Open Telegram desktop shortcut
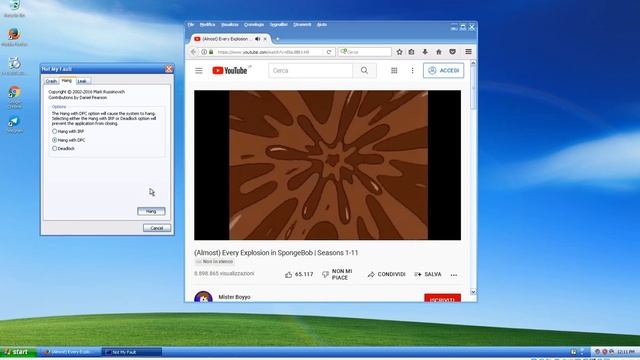 coord(14,124)
